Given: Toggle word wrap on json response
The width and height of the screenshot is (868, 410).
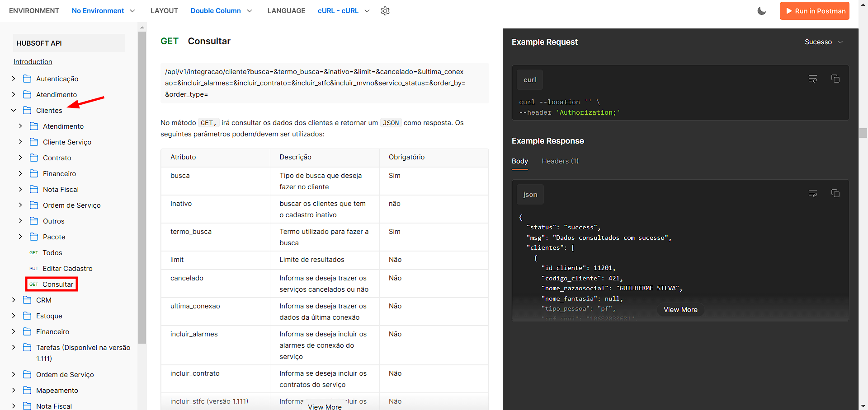Looking at the screenshot, I should [x=813, y=193].
